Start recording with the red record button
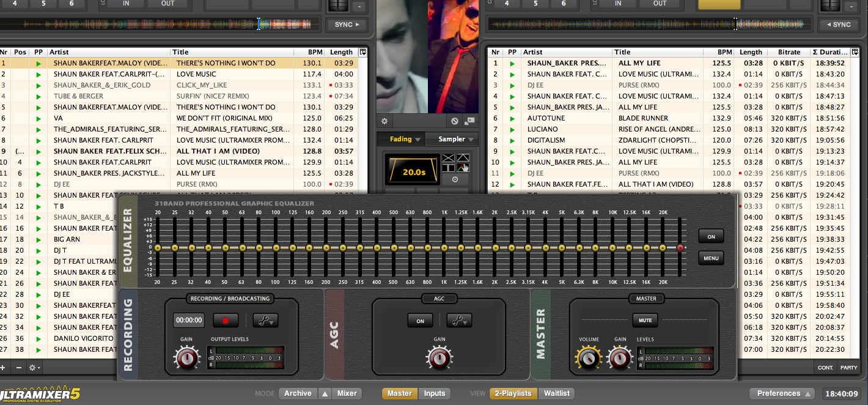The image size is (868, 405). [x=226, y=320]
